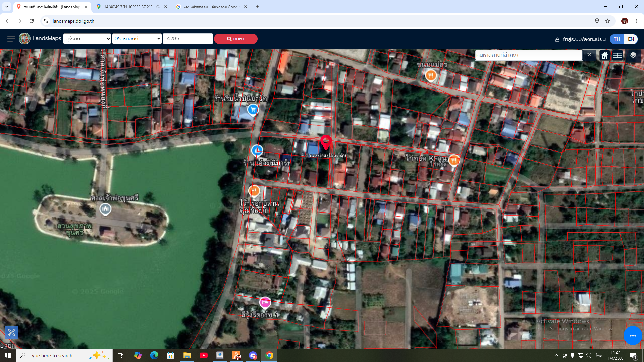Reload the current page
The image size is (644, 362).
click(x=32, y=21)
